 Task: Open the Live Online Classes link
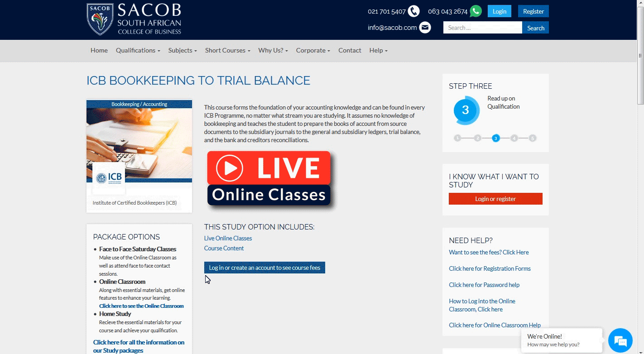coord(228,238)
